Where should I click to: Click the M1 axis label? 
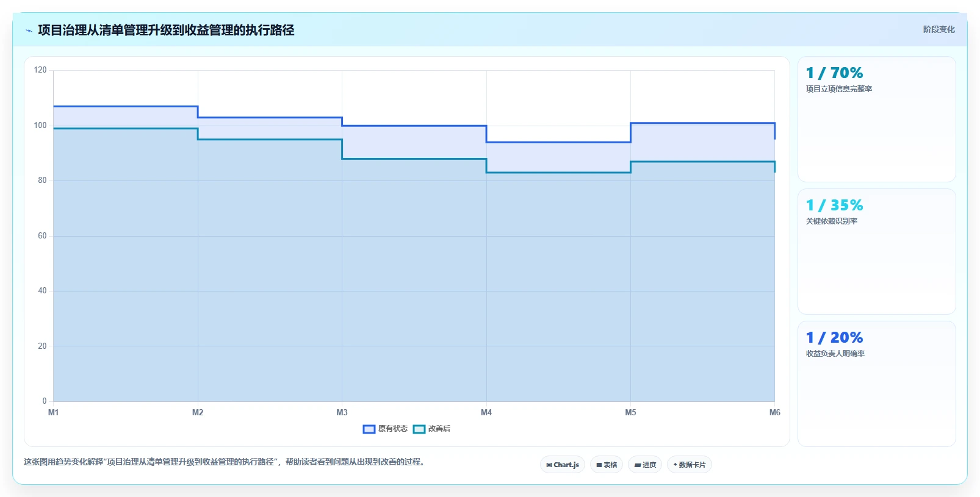pyautogui.click(x=54, y=413)
